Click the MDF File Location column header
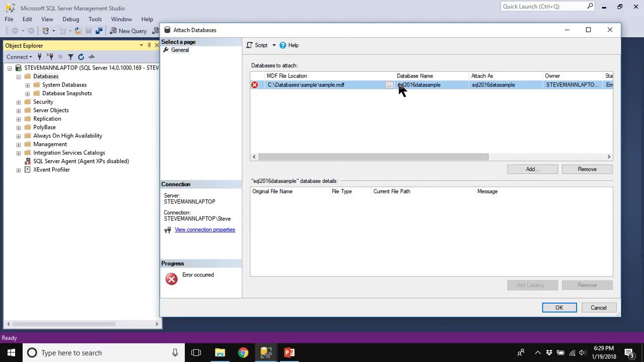This screenshot has width=644, height=362. (x=330, y=76)
